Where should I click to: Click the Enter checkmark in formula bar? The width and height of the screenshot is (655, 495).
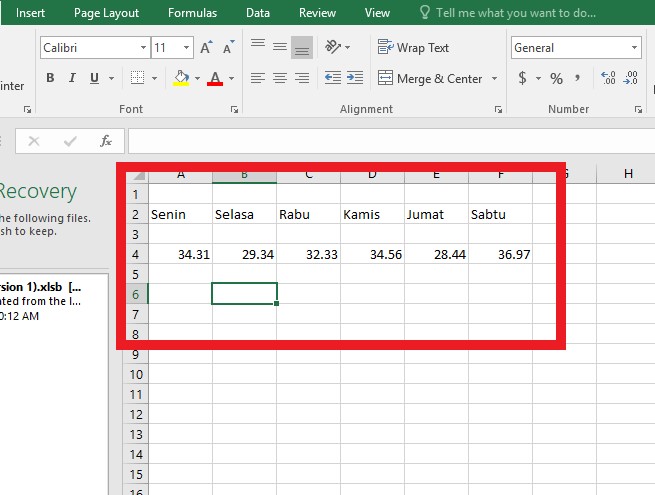tap(70, 142)
